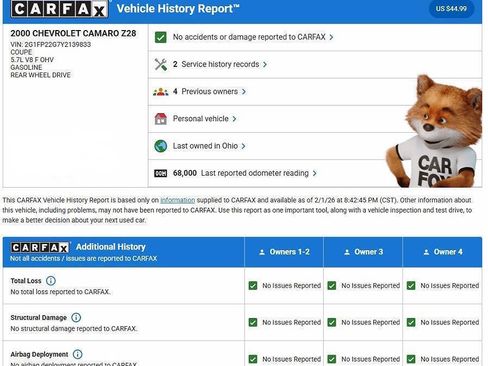The width and height of the screenshot is (488, 366).
Task: Click the Additional History heading
Action: 111,247
